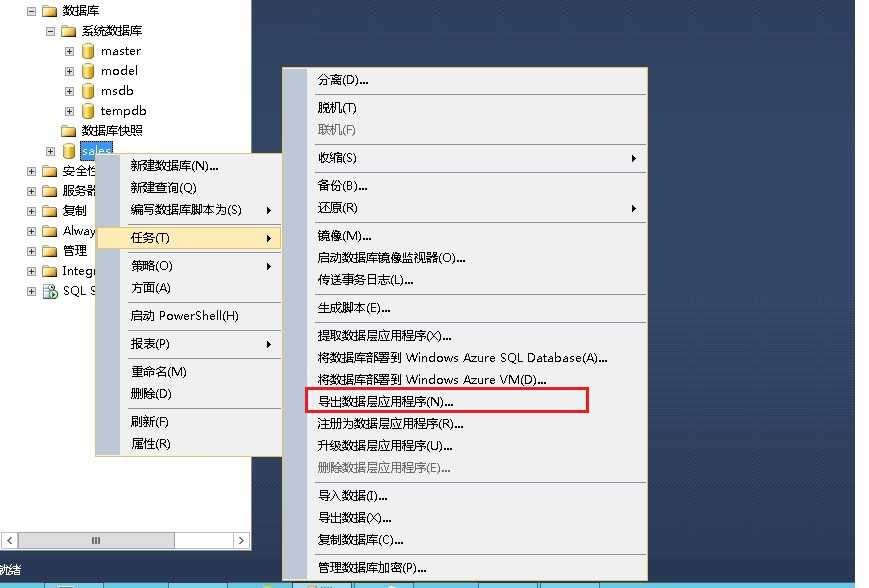This screenshot has height=588, width=869.
Task: Click the 管理 folder icon
Action: pos(49,251)
